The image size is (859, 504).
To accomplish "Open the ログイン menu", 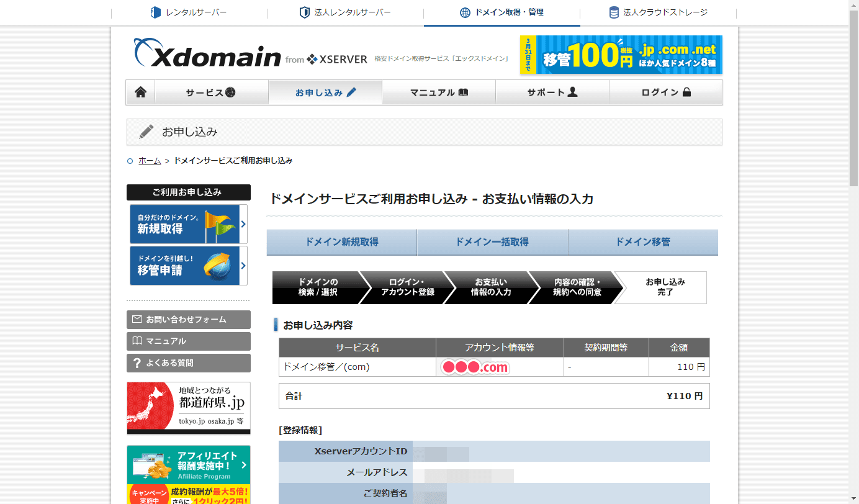I will click(666, 92).
